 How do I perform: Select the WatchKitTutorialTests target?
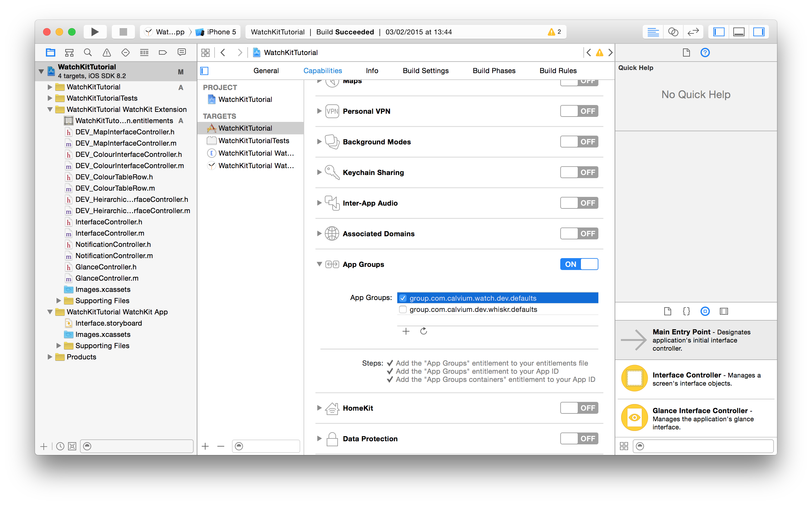[254, 141]
